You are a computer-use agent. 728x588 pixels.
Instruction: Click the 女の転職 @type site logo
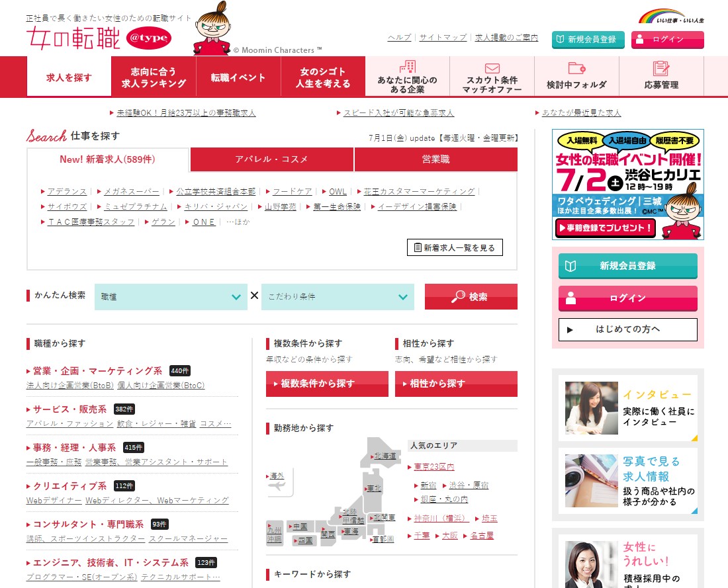(99, 38)
